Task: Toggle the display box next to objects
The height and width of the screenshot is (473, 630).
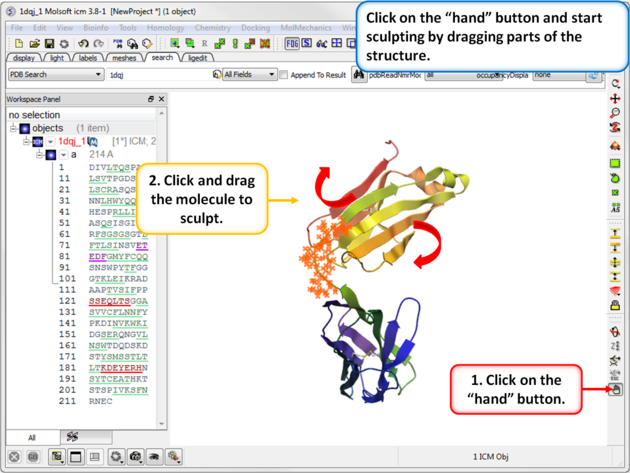Action: coord(25,129)
